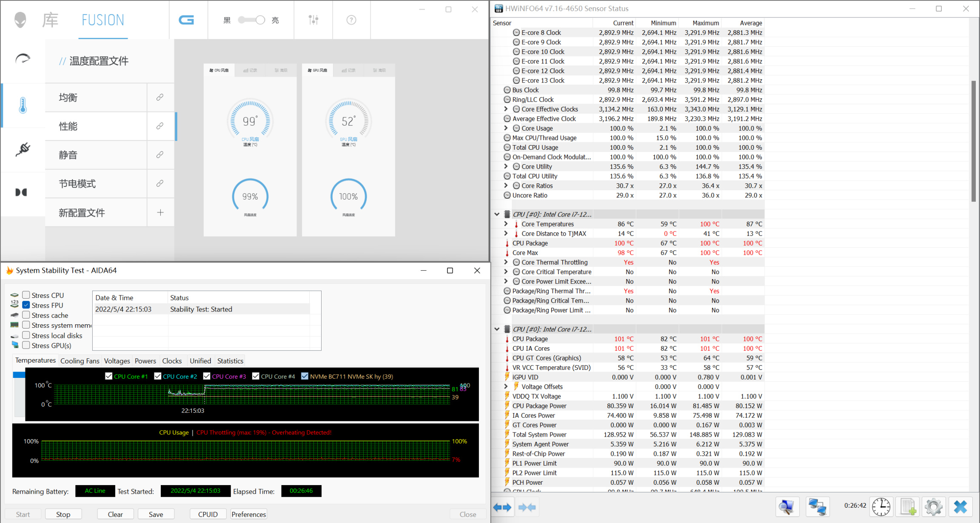Click the HWiNFO clock reset icon

pos(881,506)
